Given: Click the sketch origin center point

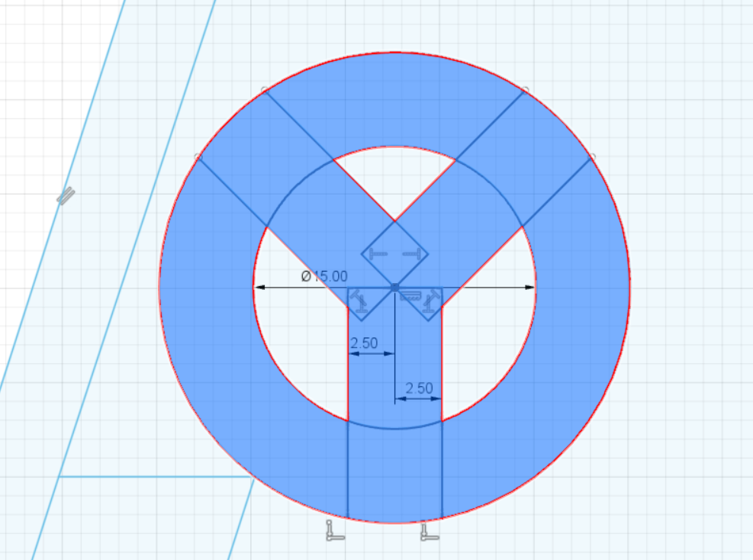Looking at the screenshot, I should (394, 287).
